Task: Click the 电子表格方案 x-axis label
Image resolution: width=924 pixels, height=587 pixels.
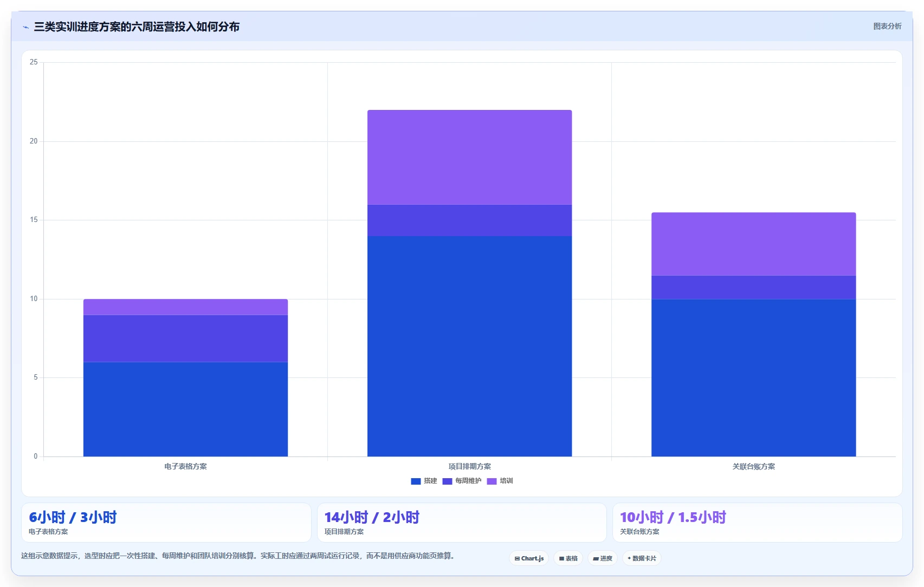Action: click(x=185, y=466)
